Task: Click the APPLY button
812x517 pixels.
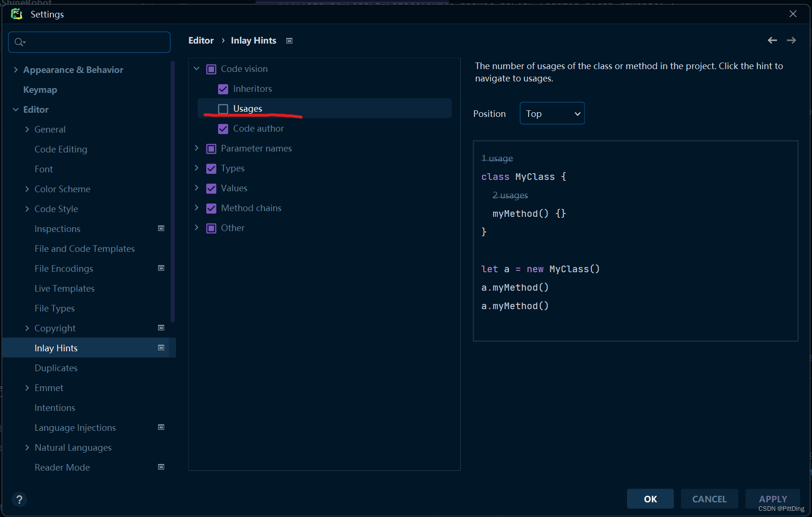Action: click(x=773, y=499)
